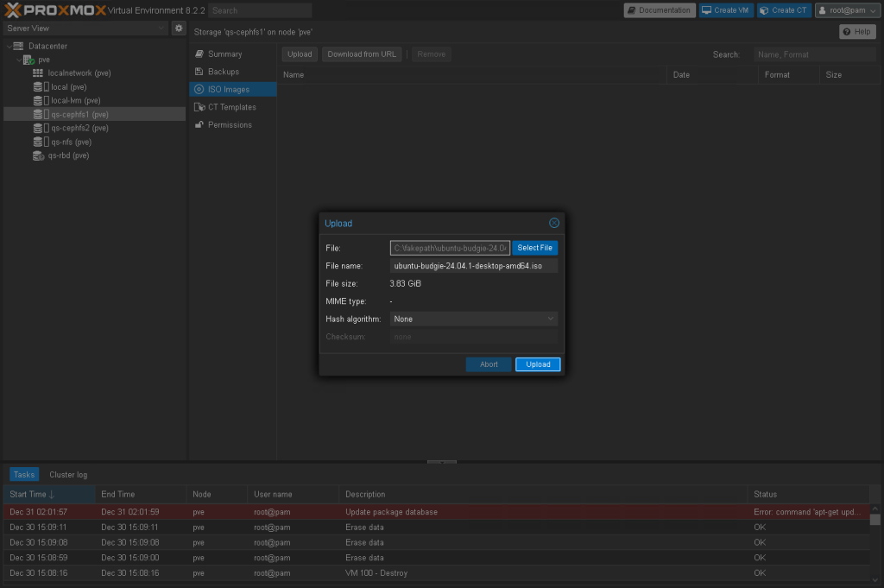Select qs-rbd (pve) storage in tree
The width and height of the screenshot is (884, 588).
pos(68,155)
